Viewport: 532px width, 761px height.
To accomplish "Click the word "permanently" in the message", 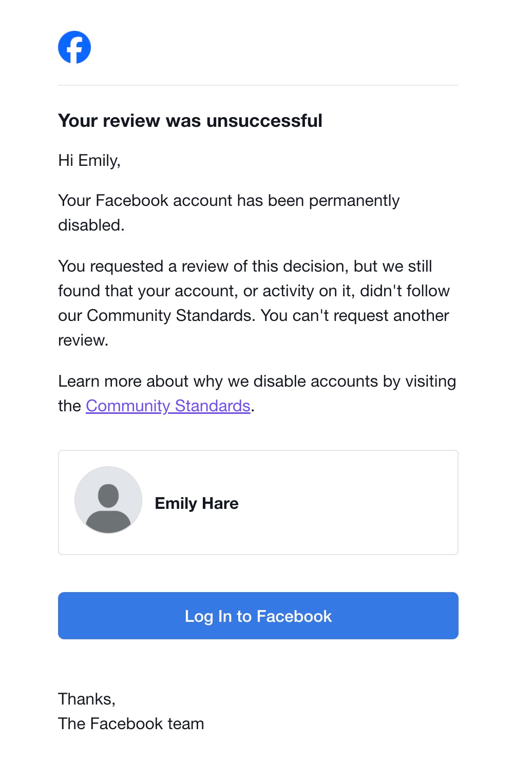I will (354, 200).
